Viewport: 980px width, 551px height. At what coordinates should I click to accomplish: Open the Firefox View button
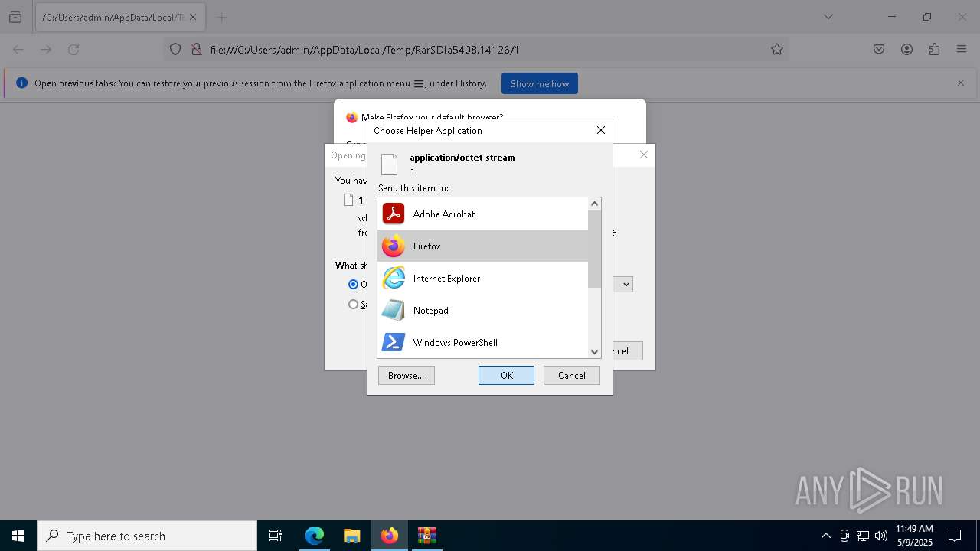15,17
